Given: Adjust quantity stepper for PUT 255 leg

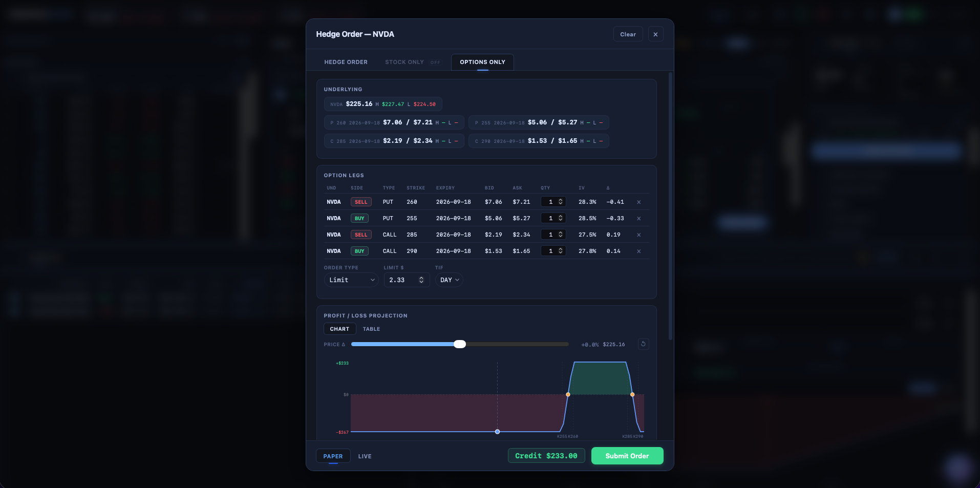Looking at the screenshot, I should tap(561, 219).
